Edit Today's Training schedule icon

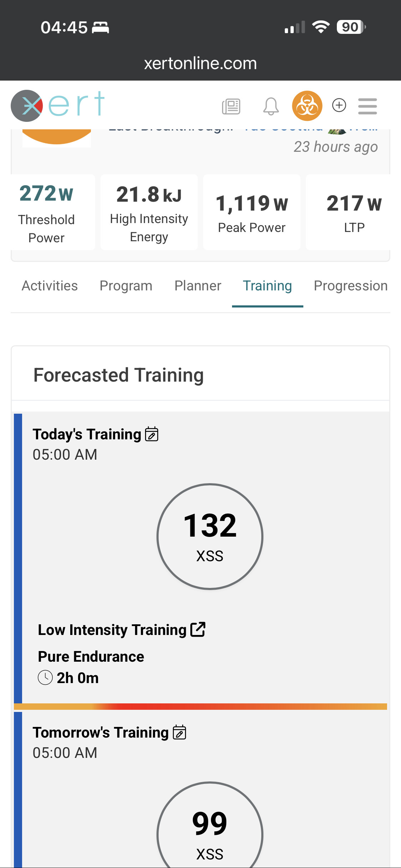click(152, 434)
